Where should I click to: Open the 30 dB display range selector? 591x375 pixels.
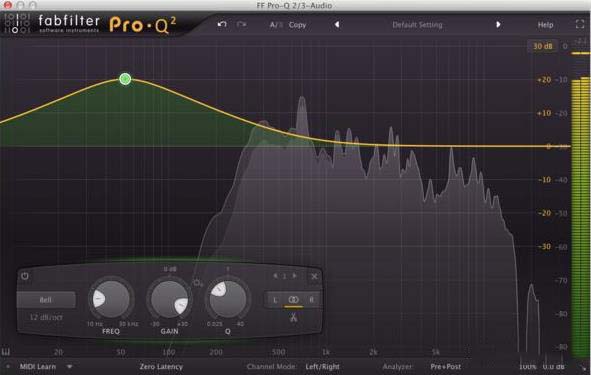click(542, 46)
